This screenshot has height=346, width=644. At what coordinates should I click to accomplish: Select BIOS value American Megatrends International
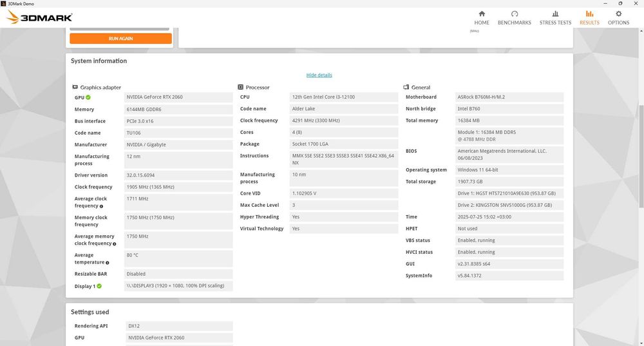pyautogui.click(x=509, y=155)
